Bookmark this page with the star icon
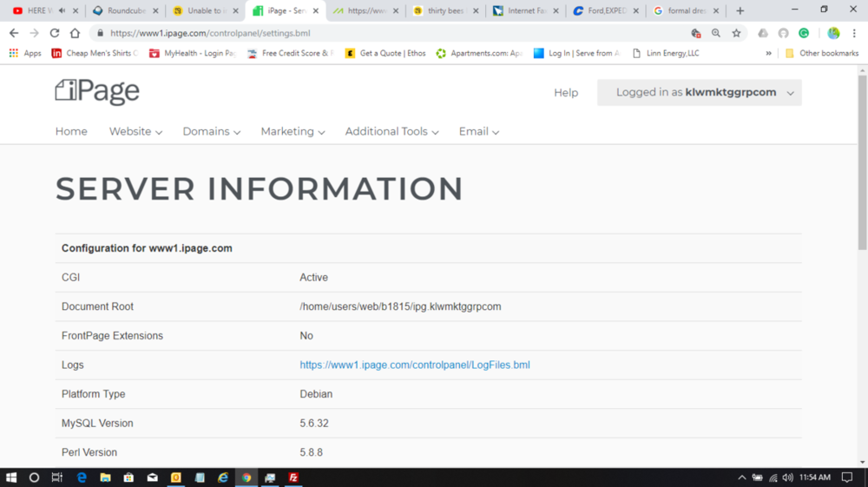This screenshot has width=868, height=487. (x=736, y=33)
